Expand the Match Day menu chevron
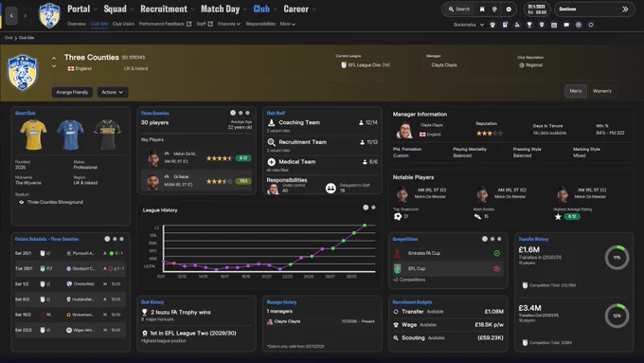 click(245, 9)
